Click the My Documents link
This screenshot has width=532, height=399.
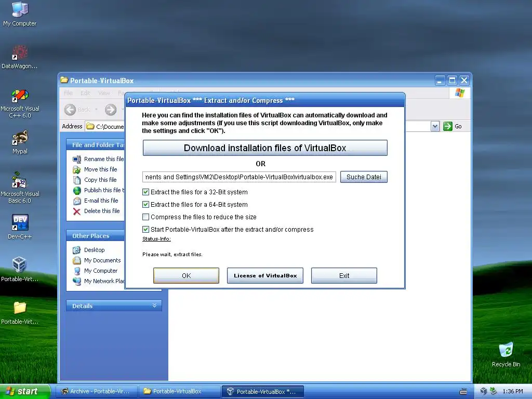pos(102,261)
